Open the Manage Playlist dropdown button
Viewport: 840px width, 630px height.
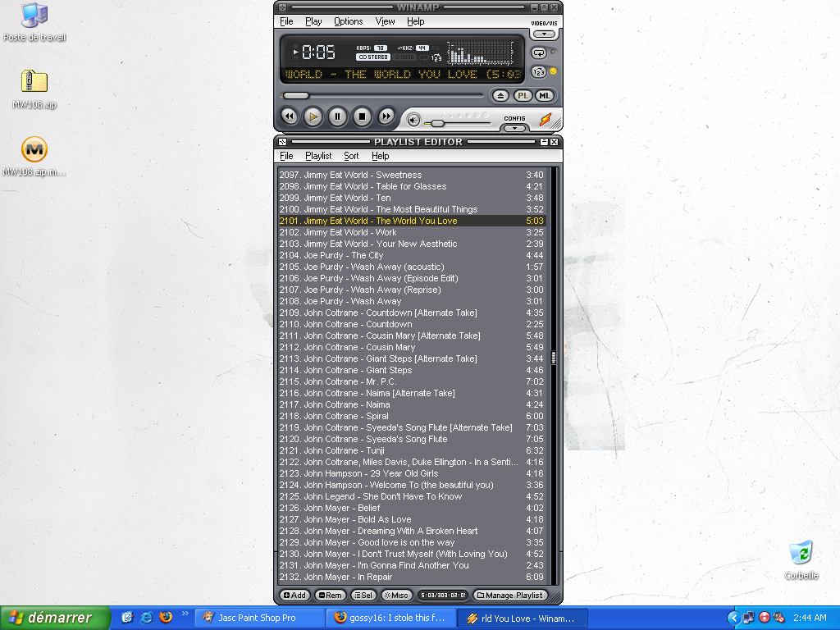(509, 596)
